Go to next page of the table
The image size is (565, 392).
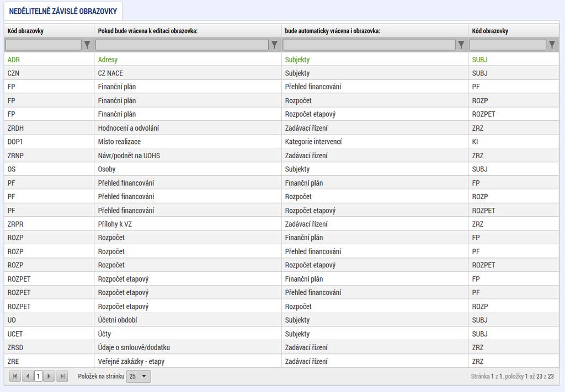49,376
